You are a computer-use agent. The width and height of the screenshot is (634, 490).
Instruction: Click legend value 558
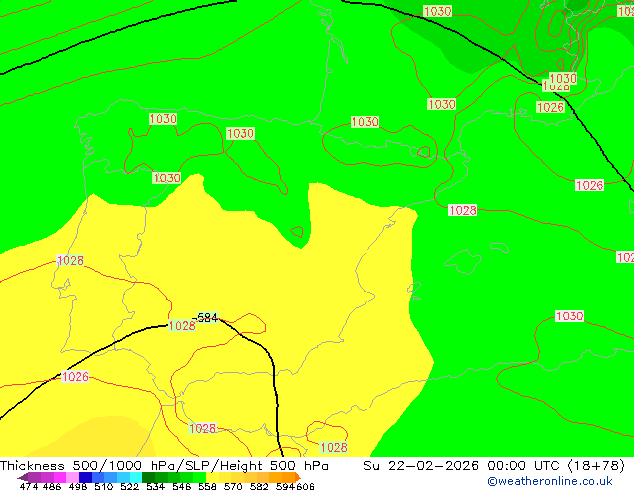coord(207,486)
